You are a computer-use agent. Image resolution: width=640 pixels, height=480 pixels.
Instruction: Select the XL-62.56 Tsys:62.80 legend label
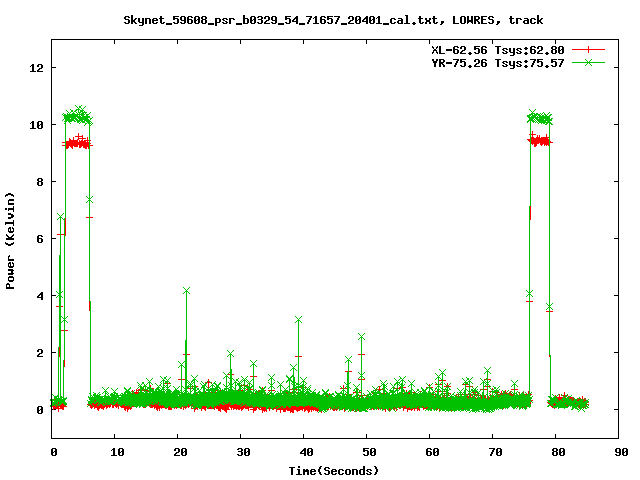tap(498, 50)
